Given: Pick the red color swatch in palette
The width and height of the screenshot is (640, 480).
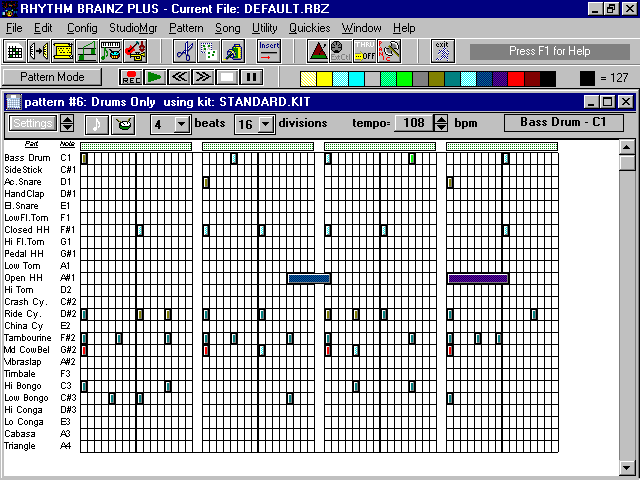Looking at the screenshot, I should [515, 77].
